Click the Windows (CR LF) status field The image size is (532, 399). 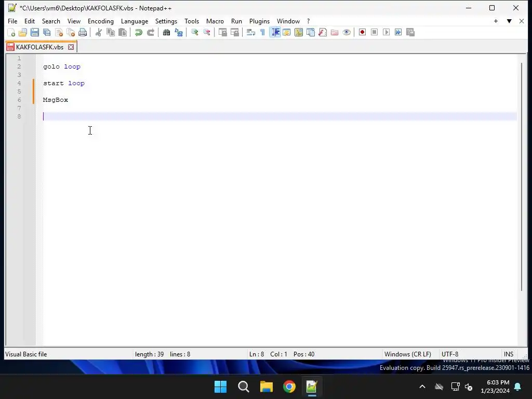click(407, 354)
